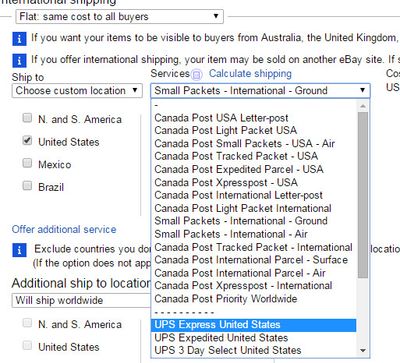Select UPS Expedited United States option
The image size is (400, 363).
[254, 338]
